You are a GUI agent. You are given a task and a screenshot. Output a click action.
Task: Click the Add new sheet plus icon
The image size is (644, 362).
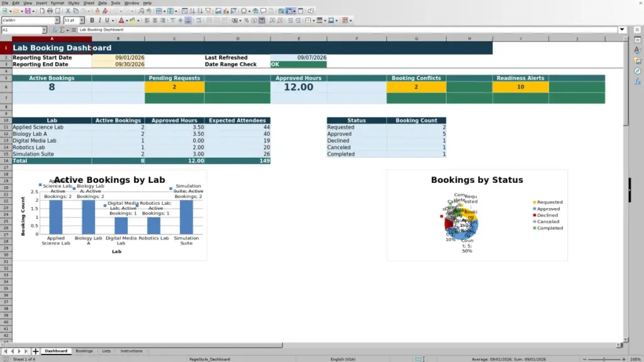pyautogui.click(x=36, y=351)
